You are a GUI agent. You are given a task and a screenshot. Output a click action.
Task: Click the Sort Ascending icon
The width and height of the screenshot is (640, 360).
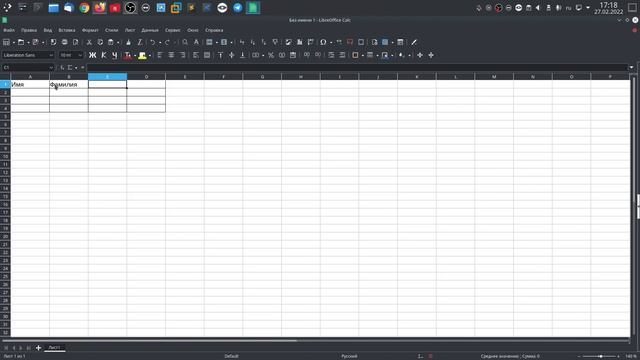click(x=253, y=42)
